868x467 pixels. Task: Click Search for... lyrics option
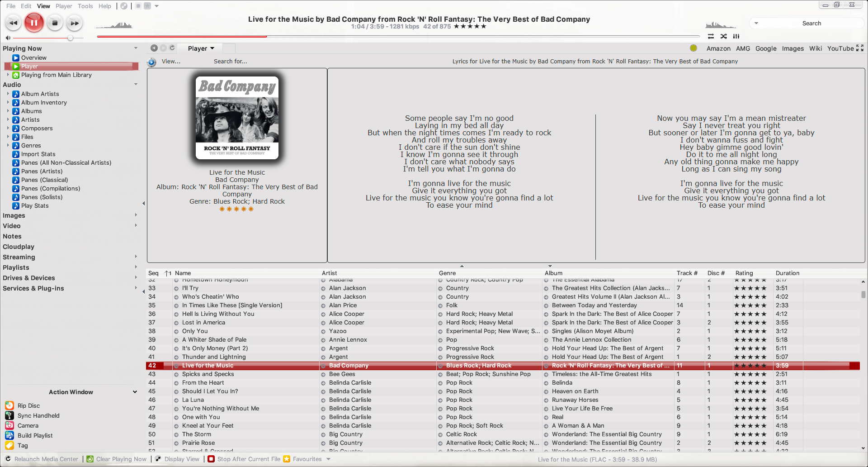tap(231, 61)
